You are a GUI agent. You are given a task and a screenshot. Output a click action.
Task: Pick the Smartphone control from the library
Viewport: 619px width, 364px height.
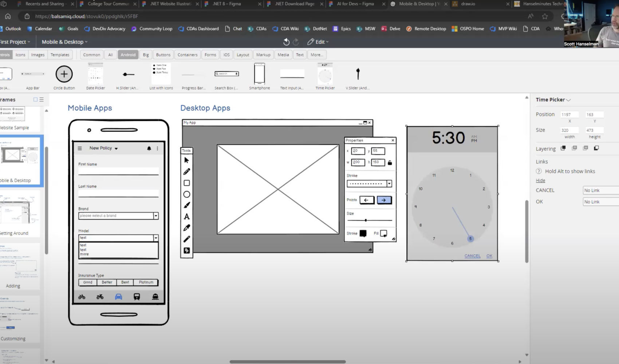(259, 74)
